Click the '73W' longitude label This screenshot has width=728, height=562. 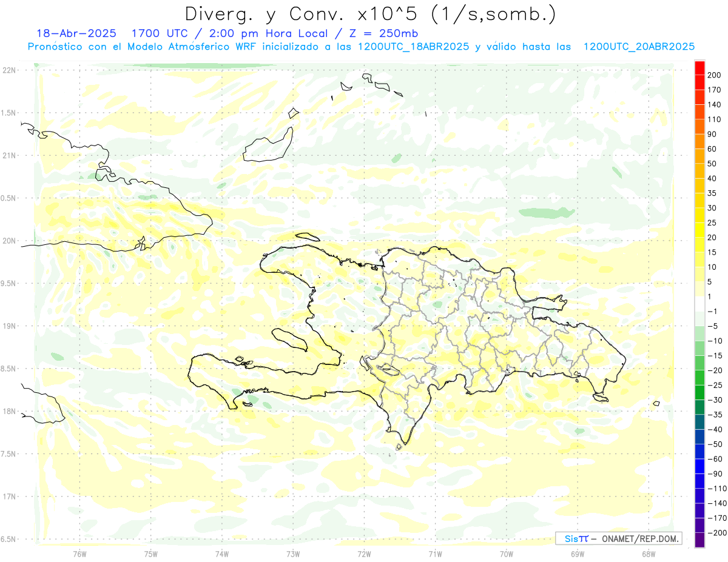[x=293, y=554]
